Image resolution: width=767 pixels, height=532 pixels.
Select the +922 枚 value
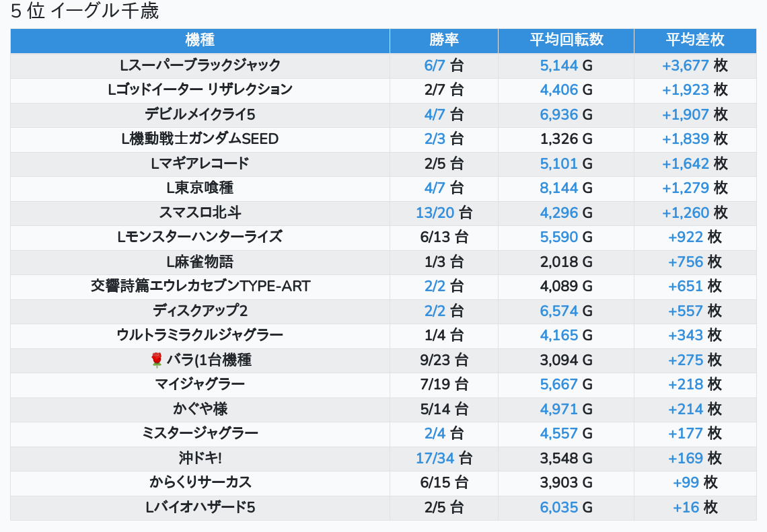694,237
